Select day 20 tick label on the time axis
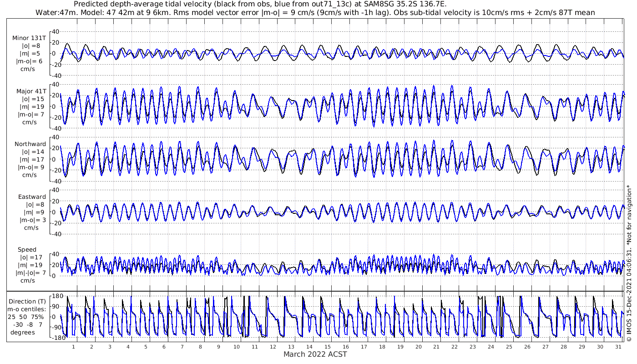637x364 pixels. pos(418,347)
